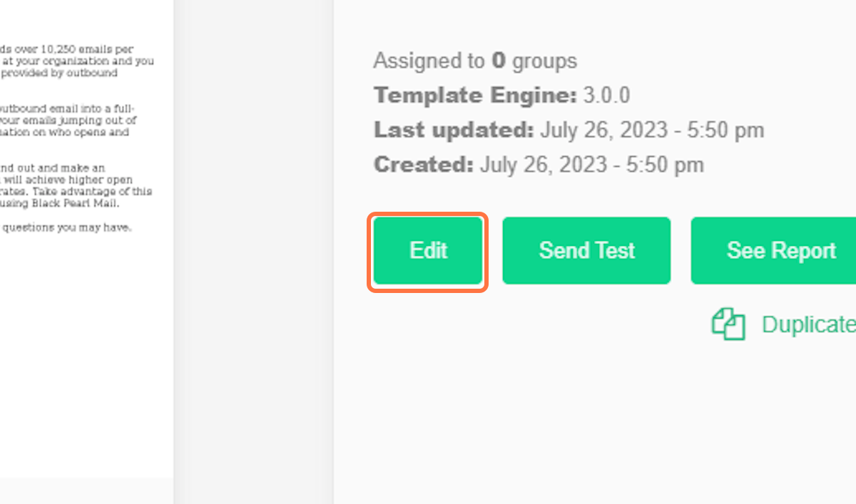Screen dimensions: 856x504
Task: Click the Created date value
Action: pyautogui.click(x=591, y=165)
